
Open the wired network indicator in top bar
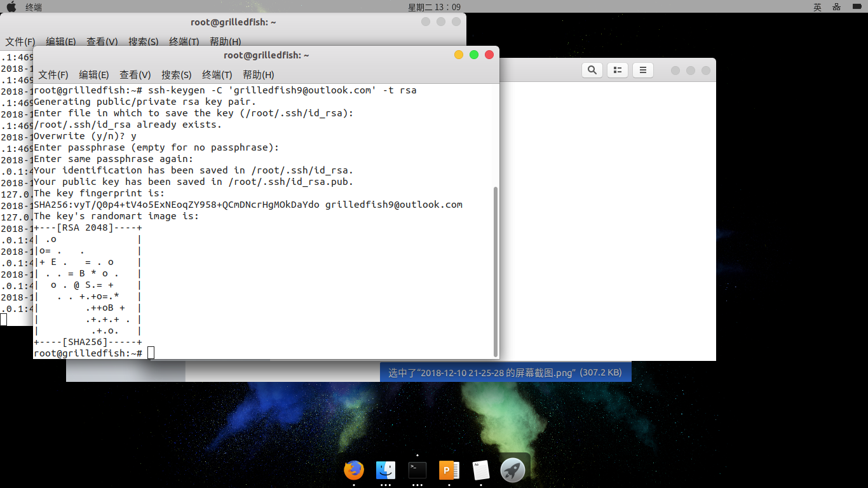point(836,7)
